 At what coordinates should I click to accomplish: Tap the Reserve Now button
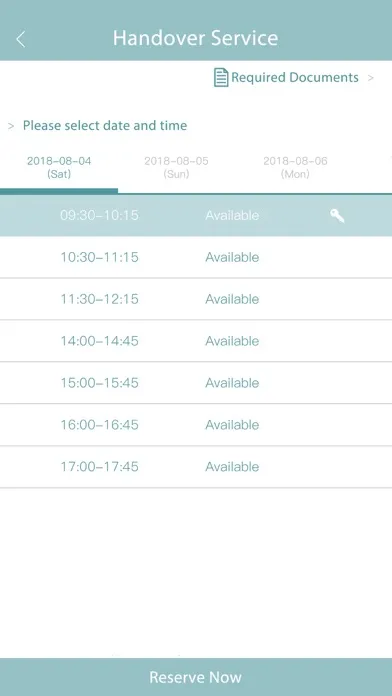point(196,677)
